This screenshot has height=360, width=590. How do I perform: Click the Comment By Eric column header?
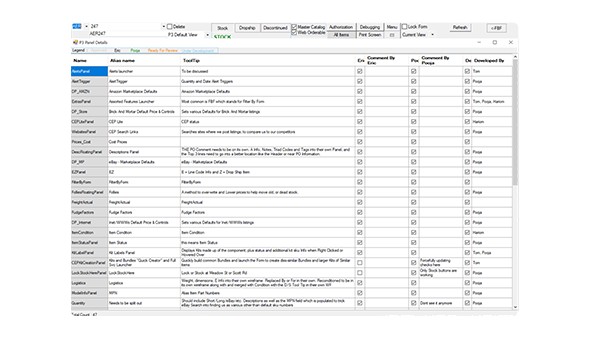386,61
